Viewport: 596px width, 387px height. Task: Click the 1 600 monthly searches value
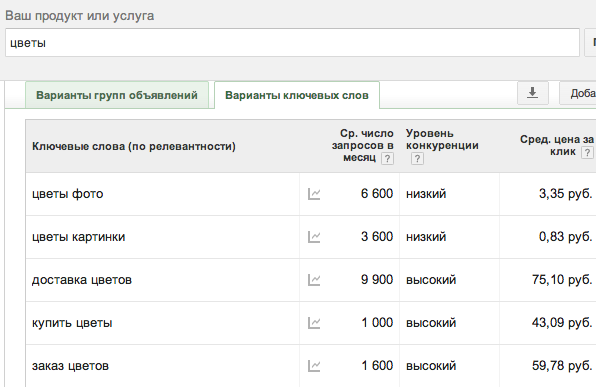[x=377, y=365]
